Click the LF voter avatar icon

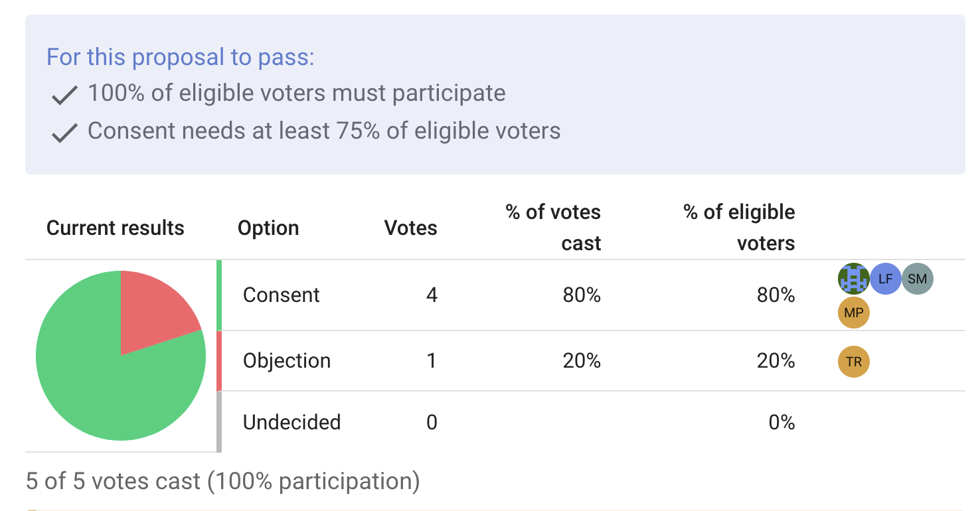(x=885, y=279)
